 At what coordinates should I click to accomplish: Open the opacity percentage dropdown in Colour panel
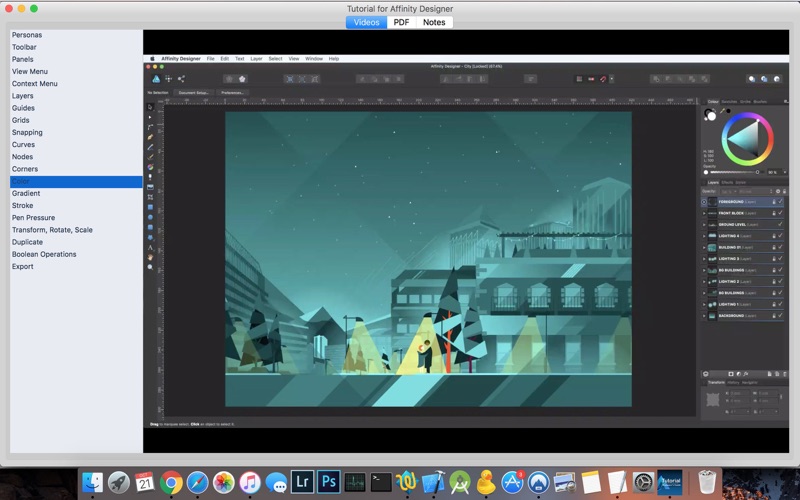coord(785,172)
